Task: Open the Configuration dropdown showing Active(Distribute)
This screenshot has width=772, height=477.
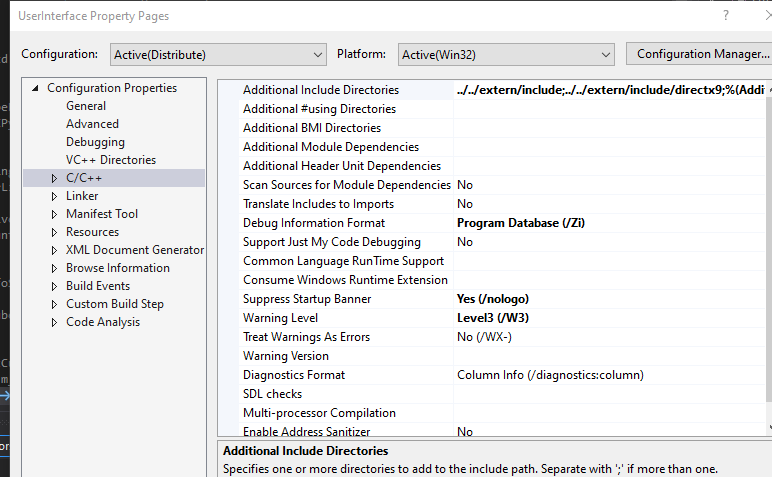Action: [x=218, y=55]
